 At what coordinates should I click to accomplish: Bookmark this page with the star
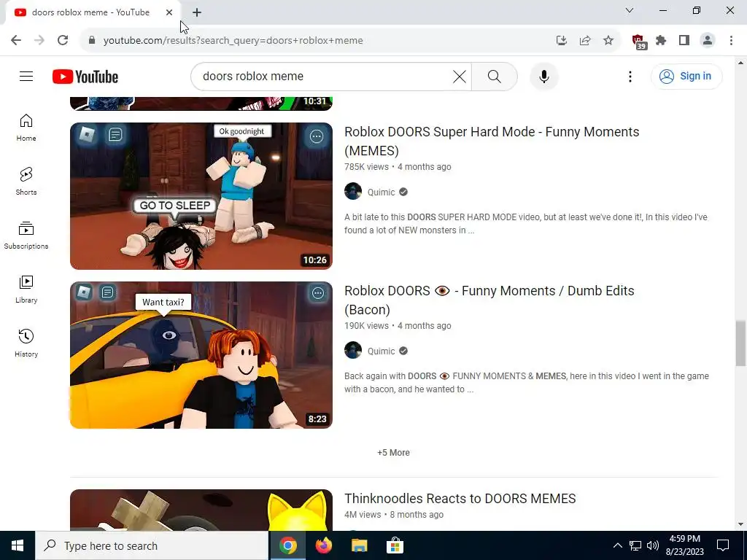point(608,40)
